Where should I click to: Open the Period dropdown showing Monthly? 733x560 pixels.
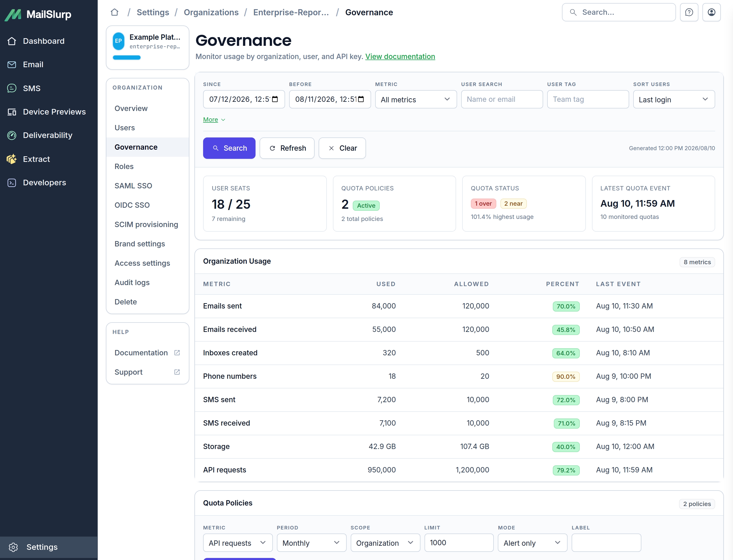click(x=311, y=543)
